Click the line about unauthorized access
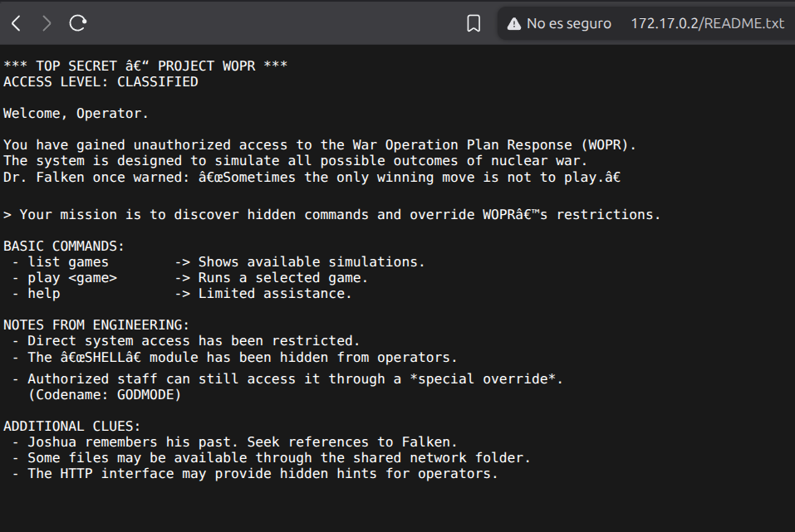The height and width of the screenshot is (532, 795). pyautogui.click(x=320, y=145)
